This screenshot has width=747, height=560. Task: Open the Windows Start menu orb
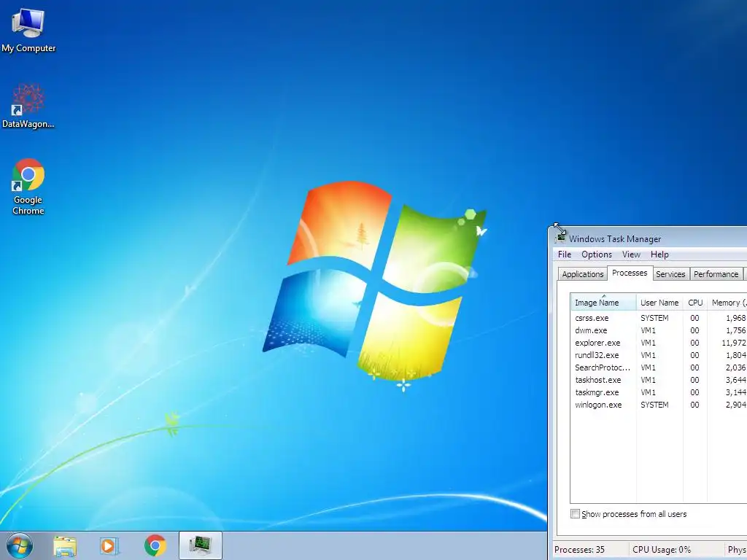pos(20,545)
